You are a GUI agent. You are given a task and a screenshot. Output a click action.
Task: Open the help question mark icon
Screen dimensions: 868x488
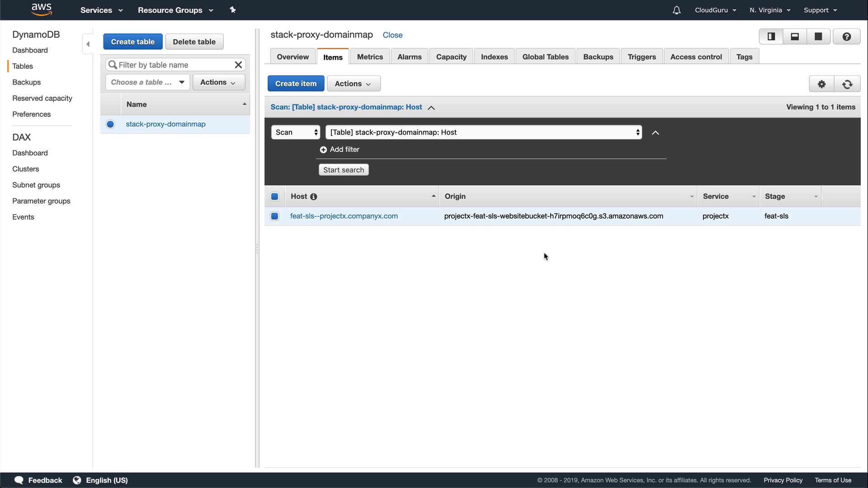coord(846,37)
